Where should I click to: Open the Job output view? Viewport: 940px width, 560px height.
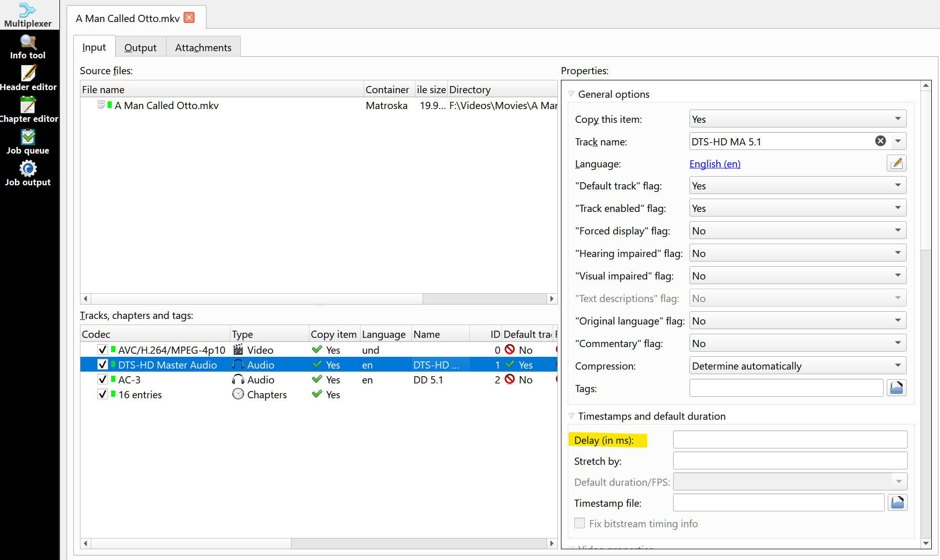28,174
